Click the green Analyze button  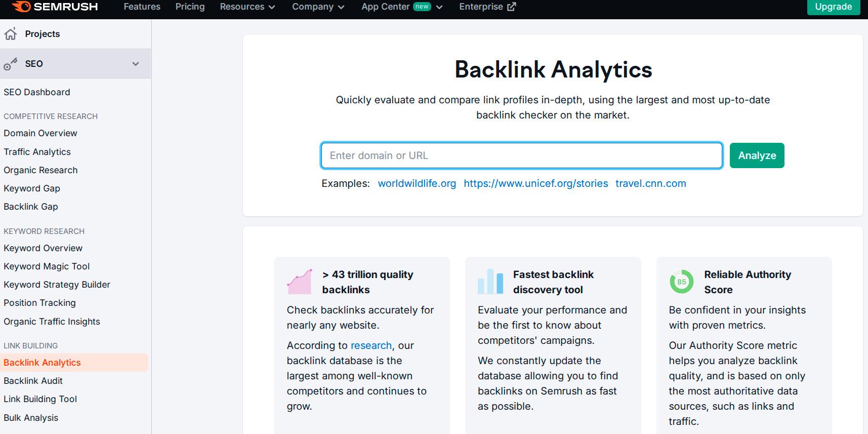tap(757, 155)
